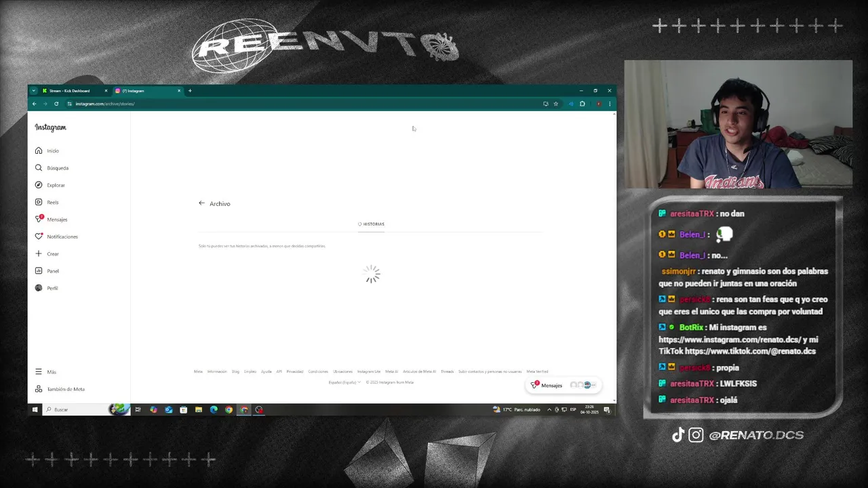Open floating Mensajes popup button

[x=562, y=385]
